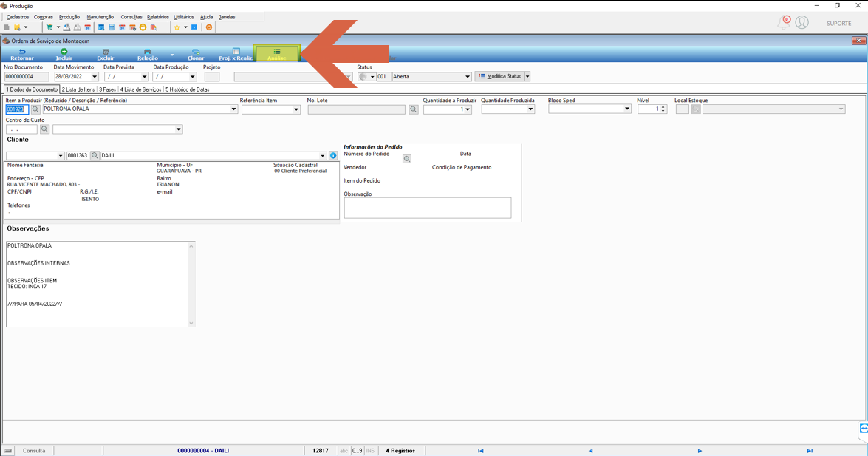Click the Quantidade a Produzir field
The width and height of the screenshot is (868, 456).
pos(447,109)
